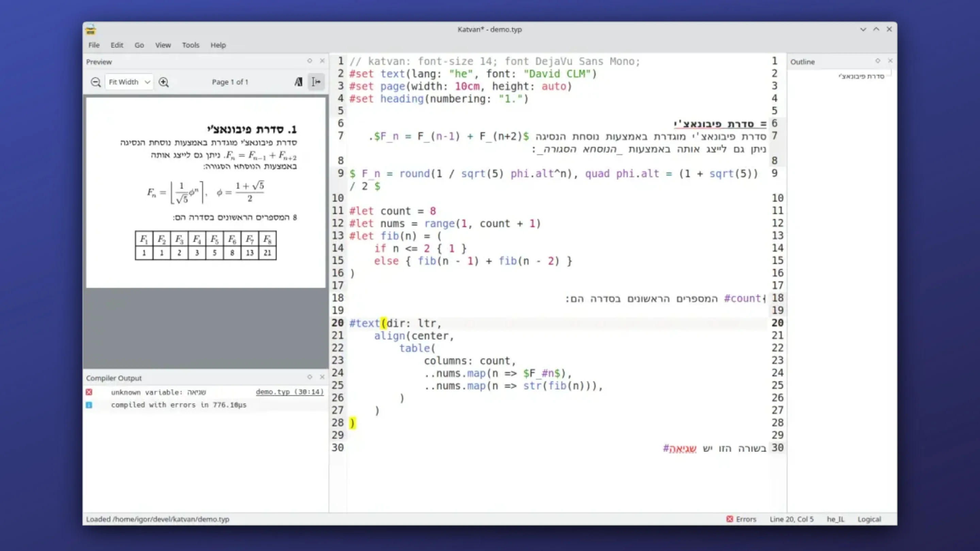
Task: Click '#text' on line 20
Action: tap(364, 323)
